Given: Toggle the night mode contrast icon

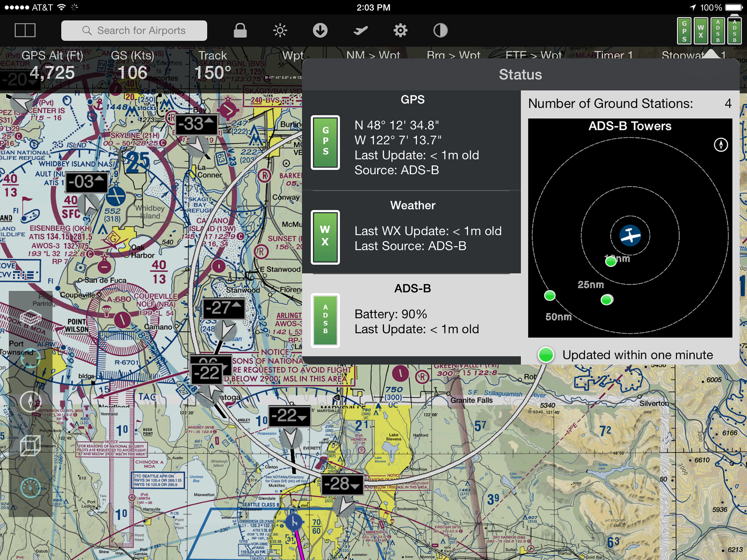Looking at the screenshot, I should click(x=440, y=30).
